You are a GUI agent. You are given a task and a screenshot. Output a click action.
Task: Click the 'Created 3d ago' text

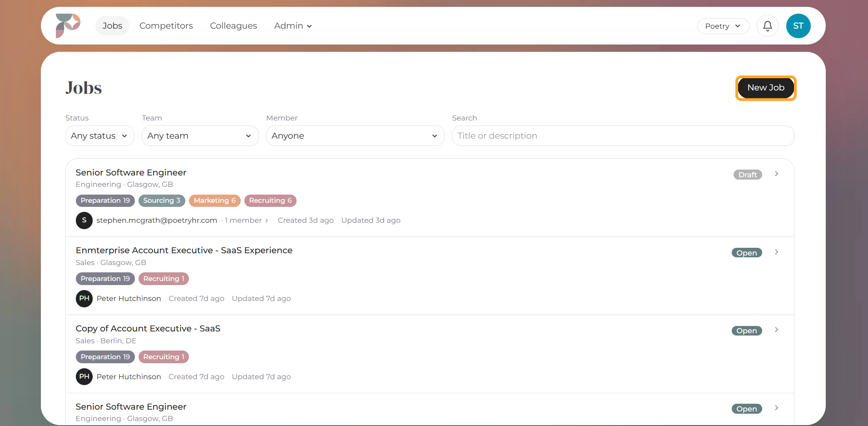click(306, 220)
